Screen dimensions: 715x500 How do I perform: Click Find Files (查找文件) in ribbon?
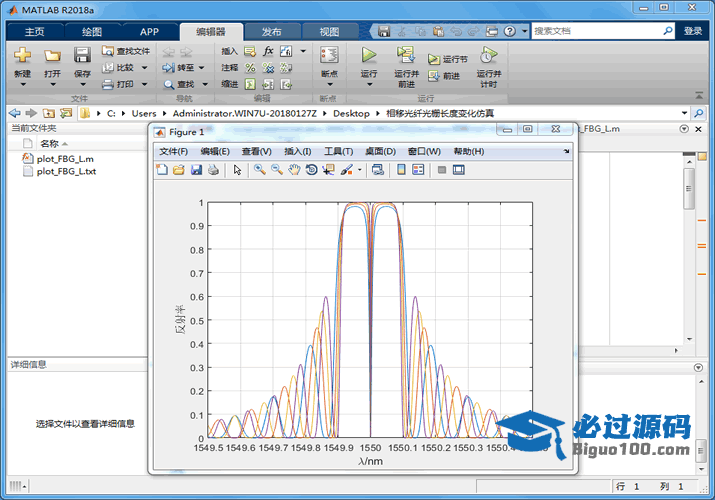pyautogui.click(x=126, y=51)
